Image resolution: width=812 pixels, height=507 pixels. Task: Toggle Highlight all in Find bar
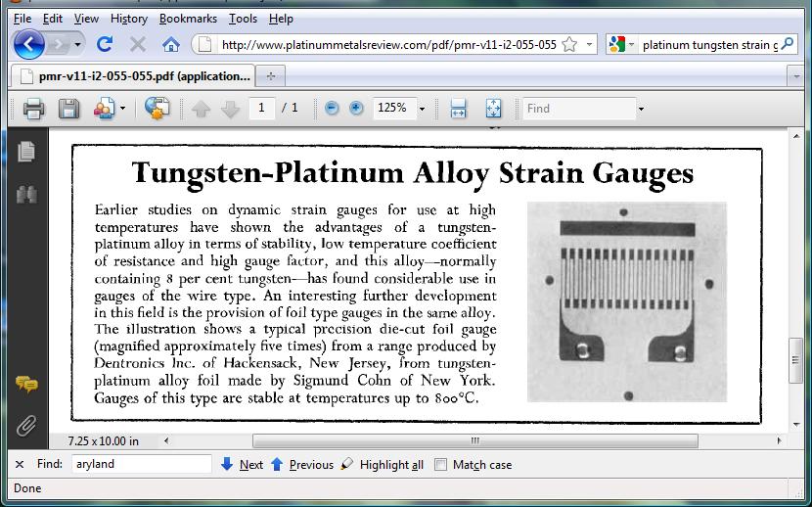[x=383, y=465]
